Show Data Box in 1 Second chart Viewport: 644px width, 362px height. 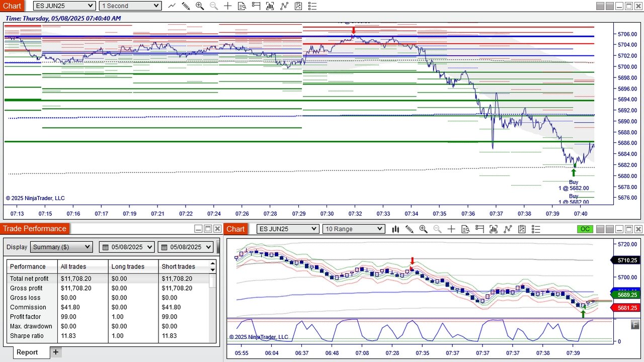242,6
